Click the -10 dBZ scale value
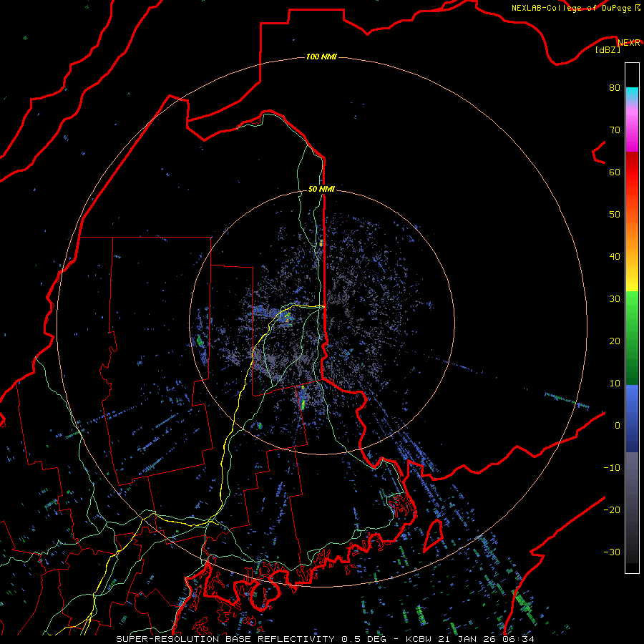This screenshot has width=644, height=644. pos(612,467)
